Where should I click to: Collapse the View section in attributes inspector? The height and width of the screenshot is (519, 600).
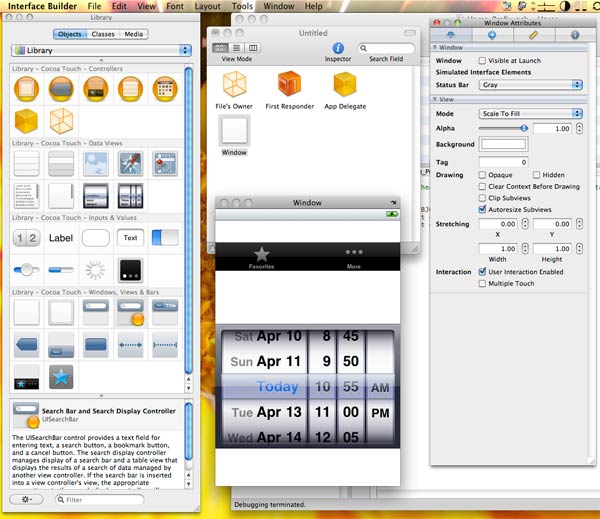(435, 99)
